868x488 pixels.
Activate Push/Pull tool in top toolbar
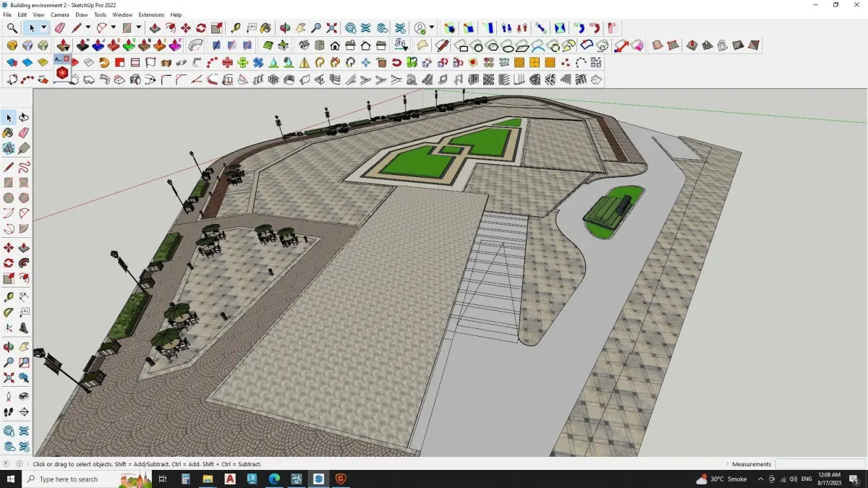(155, 28)
